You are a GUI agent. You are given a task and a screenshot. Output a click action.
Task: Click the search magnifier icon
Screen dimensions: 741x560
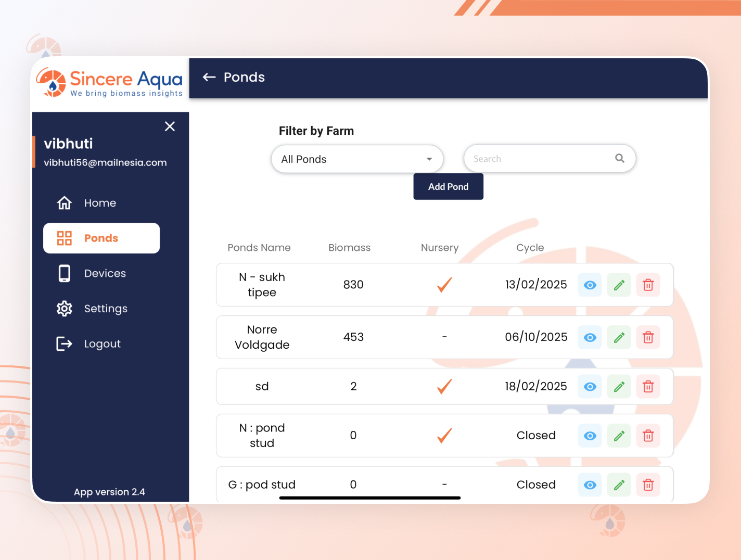tap(619, 158)
